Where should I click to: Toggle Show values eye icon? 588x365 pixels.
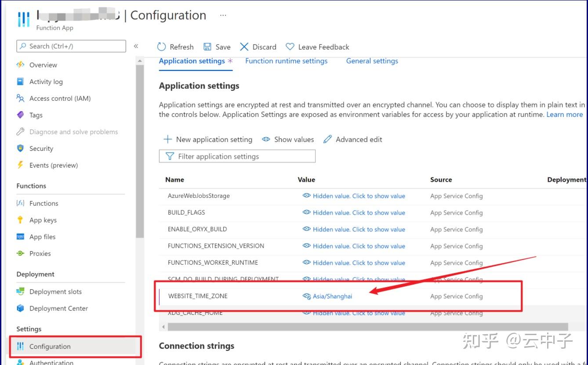[x=266, y=139]
